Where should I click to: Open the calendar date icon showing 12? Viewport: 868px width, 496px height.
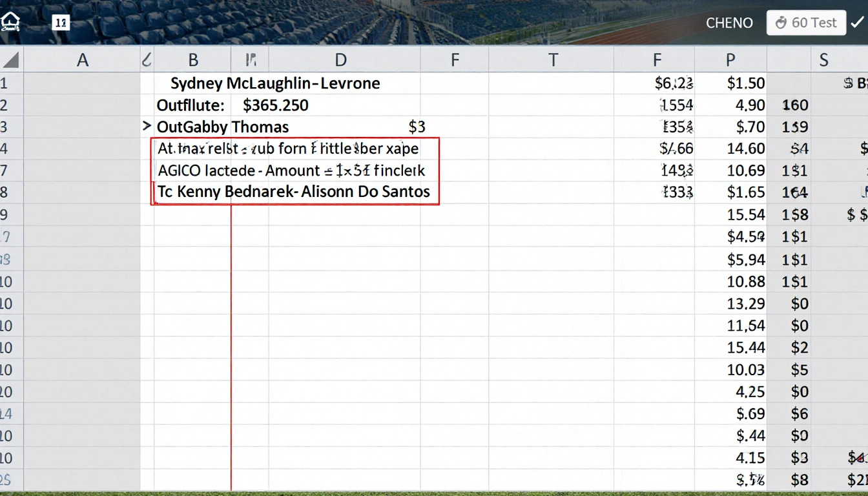click(x=61, y=22)
